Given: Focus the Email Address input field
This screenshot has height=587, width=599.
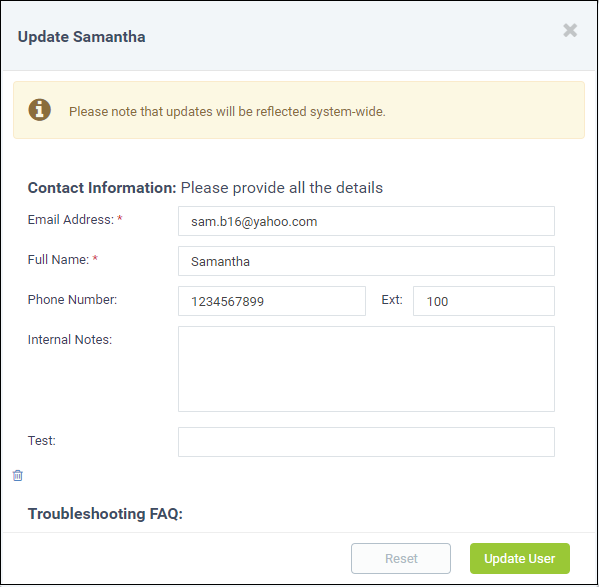Looking at the screenshot, I should click(366, 221).
